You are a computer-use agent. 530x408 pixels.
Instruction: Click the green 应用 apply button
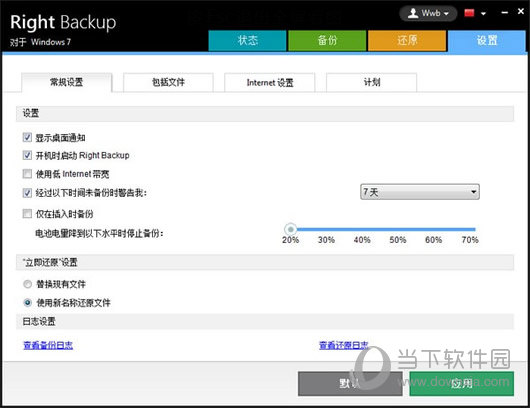(462, 384)
